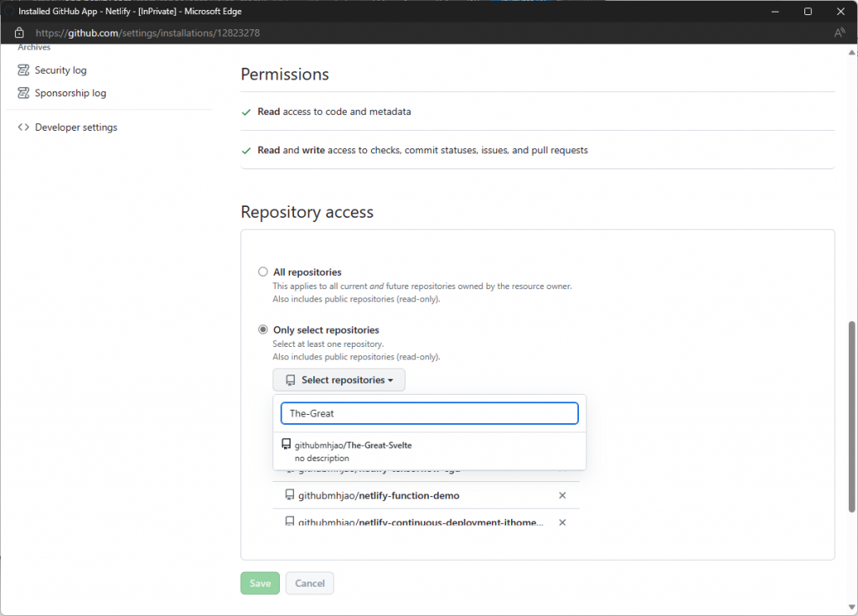Click the Sponsorship log icon in sidebar
The image size is (858, 616).
(23, 93)
